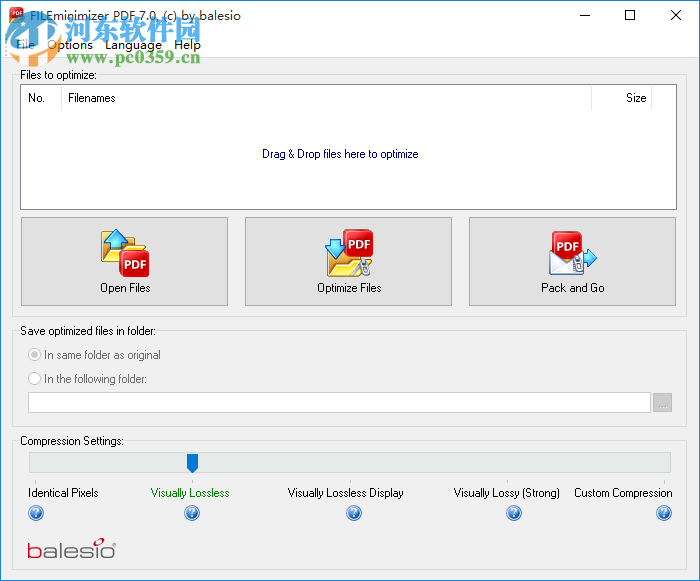Minimize the FILEminimizer window

(x=585, y=15)
